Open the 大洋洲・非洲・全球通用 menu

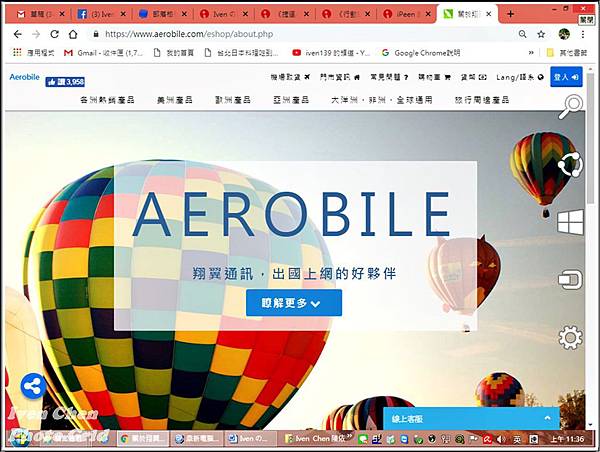[x=382, y=100]
